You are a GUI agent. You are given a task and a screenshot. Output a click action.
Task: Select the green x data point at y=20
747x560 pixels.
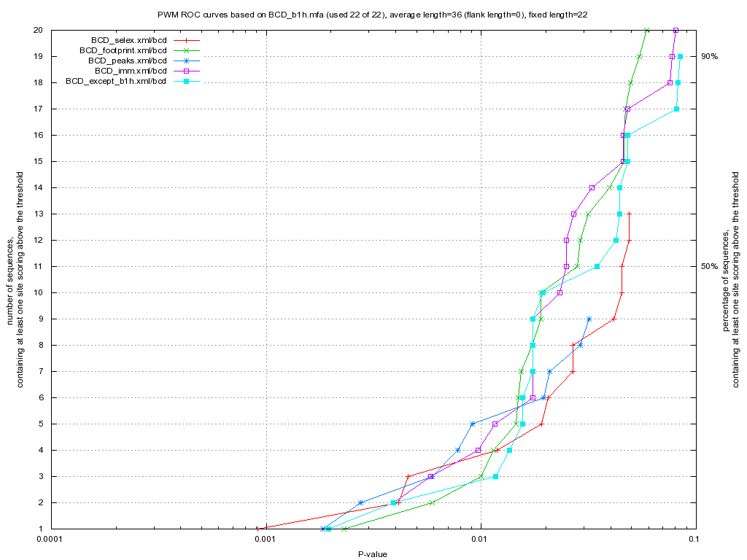(x=647, y=30)
